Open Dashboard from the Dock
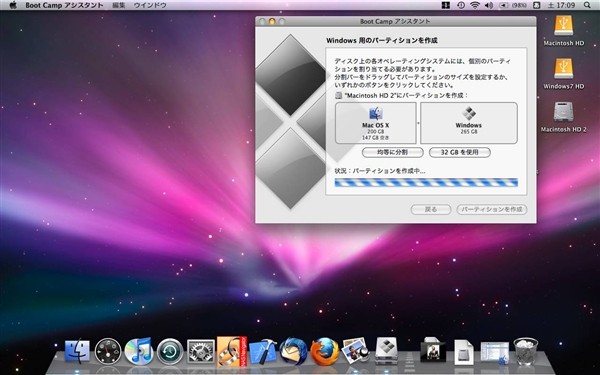 point(108,351)
